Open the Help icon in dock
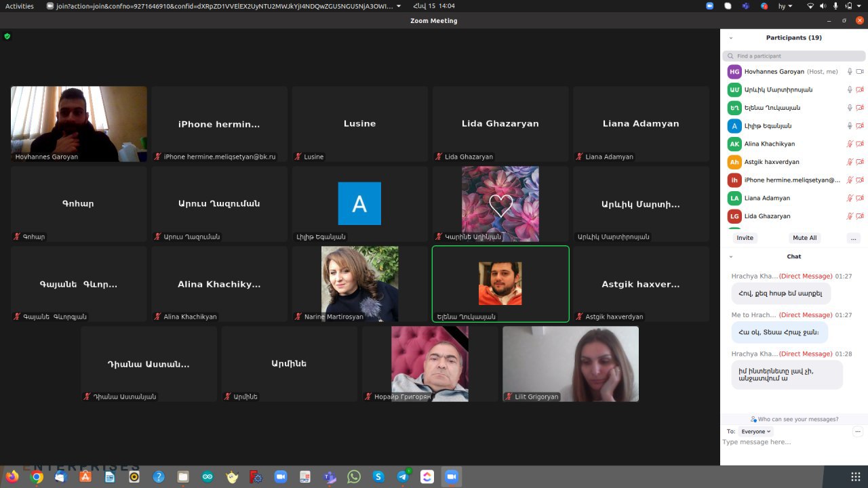 pyautogui.click(x=159, y=476)
